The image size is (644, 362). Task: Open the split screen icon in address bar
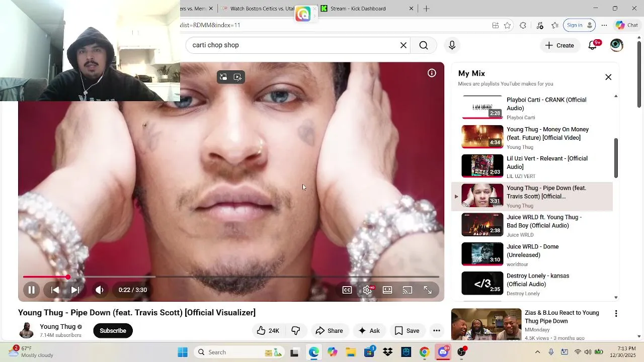click(x=496, y=25)
